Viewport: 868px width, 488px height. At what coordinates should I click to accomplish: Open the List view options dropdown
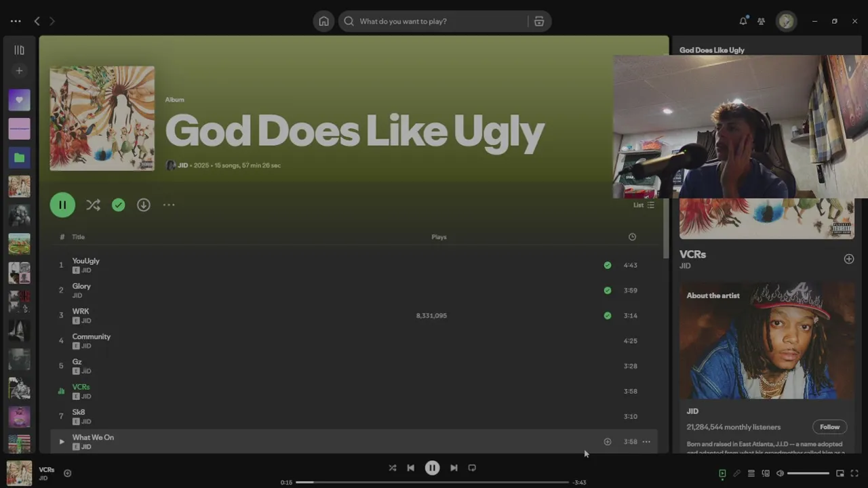click(644, 205)
